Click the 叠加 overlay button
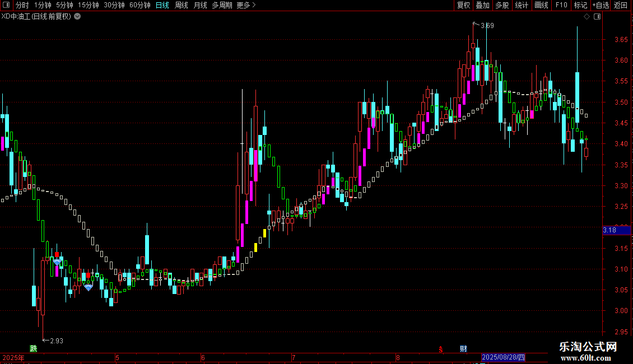Screen dimensions: 633x364 pos(483,5)
